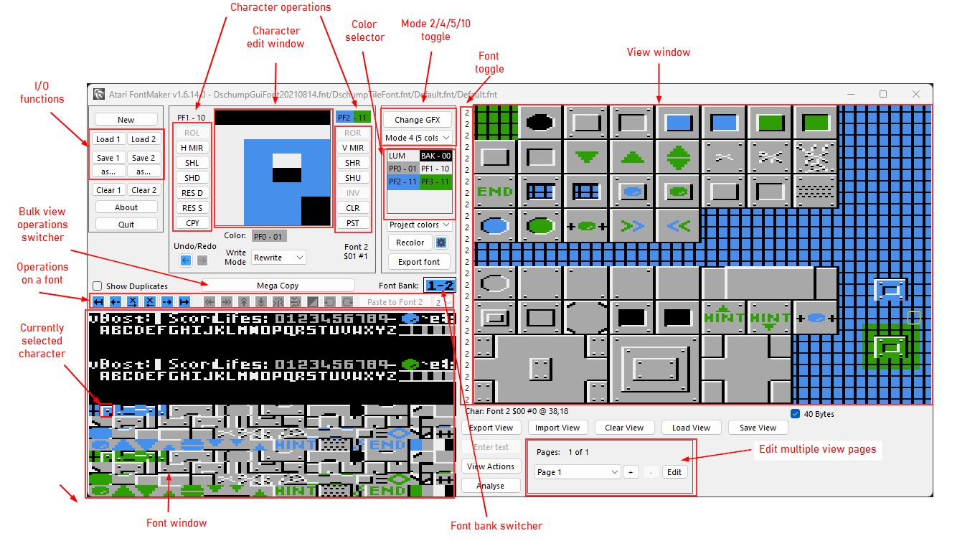Open the Mode 4 (5 cols) dropdown
980x541 pixels.
pos(418,138)
